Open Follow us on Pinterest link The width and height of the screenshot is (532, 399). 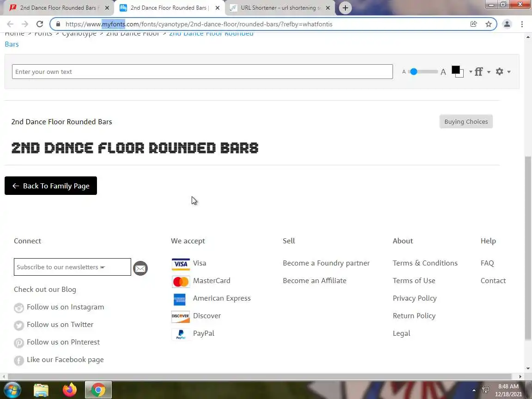coord(63,342)
